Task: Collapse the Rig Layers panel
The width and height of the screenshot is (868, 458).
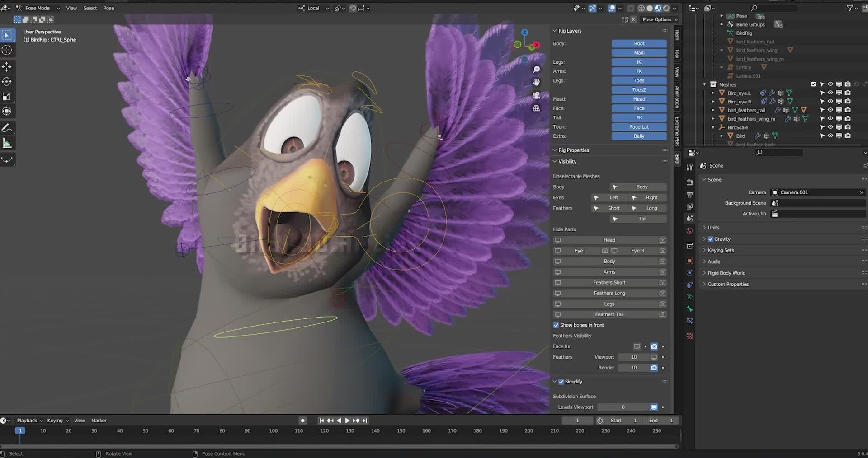Action: click(x=570, y=31)
